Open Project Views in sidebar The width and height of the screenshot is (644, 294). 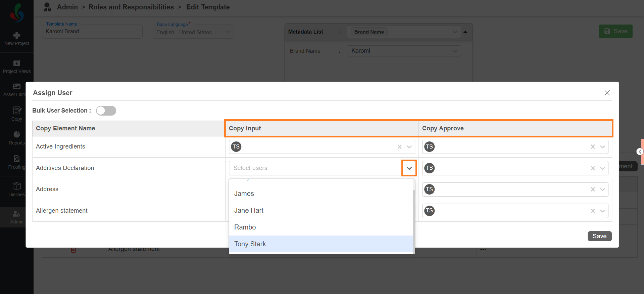pos(17,63)
